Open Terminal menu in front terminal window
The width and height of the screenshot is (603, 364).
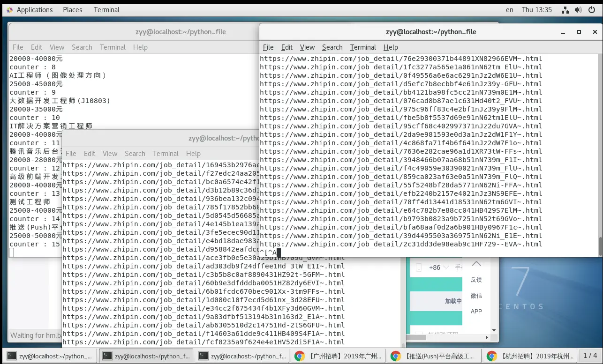pos(363,47)
